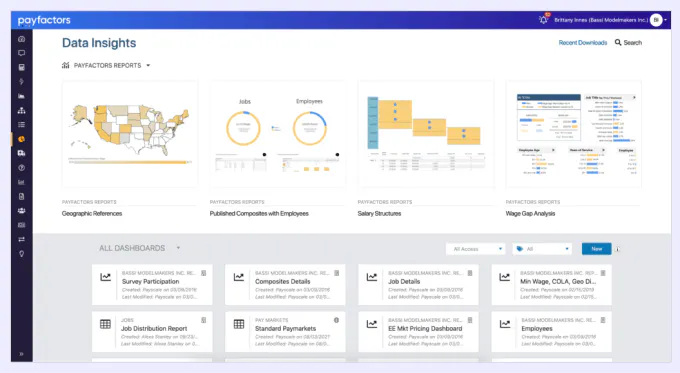Click the Salary Structures report title

pos(379,213)
